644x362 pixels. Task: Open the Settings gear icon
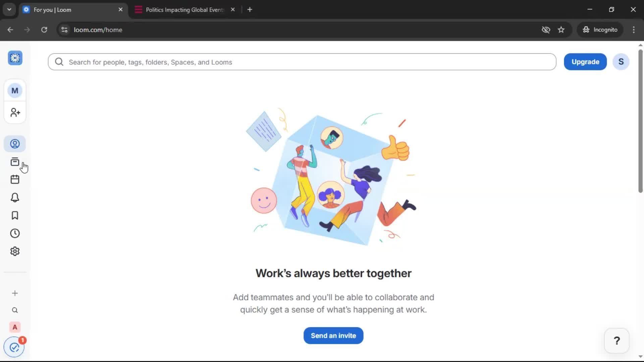tap(15, 251)
